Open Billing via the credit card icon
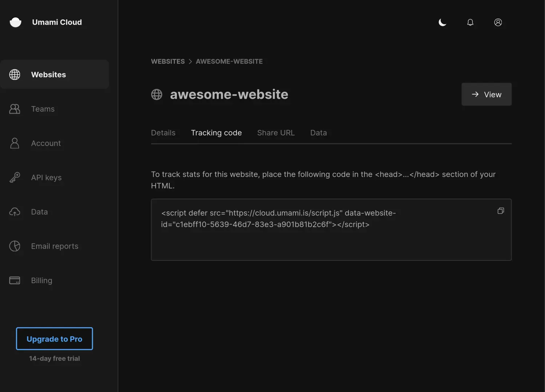 (x=15, y=280)
